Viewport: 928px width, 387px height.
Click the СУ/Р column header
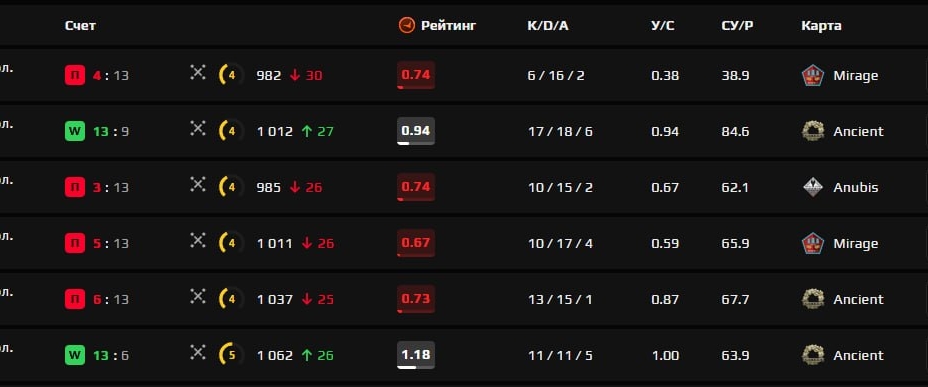737,26
